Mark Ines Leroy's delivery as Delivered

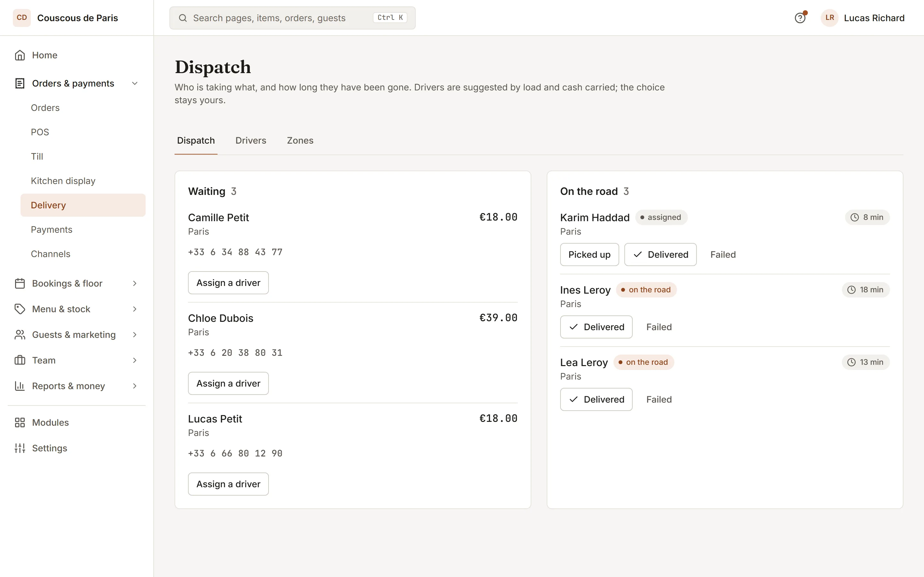(x=596, y=327)
